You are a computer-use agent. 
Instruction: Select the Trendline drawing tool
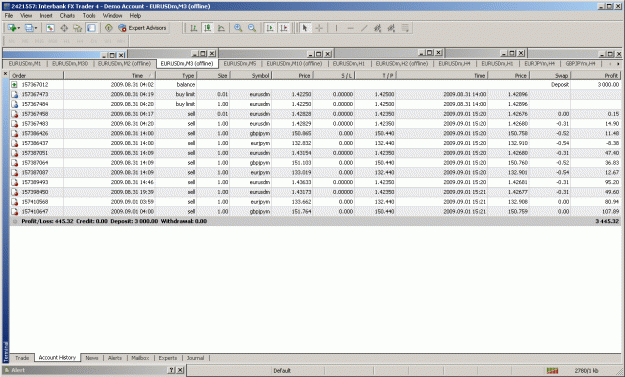click(x=364, y=28)
